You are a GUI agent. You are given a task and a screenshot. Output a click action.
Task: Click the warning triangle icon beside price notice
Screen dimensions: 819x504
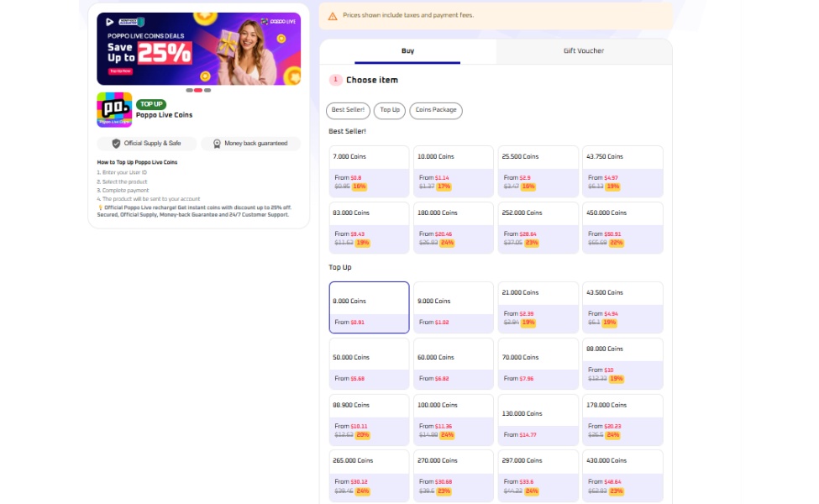tap(332, 16)
